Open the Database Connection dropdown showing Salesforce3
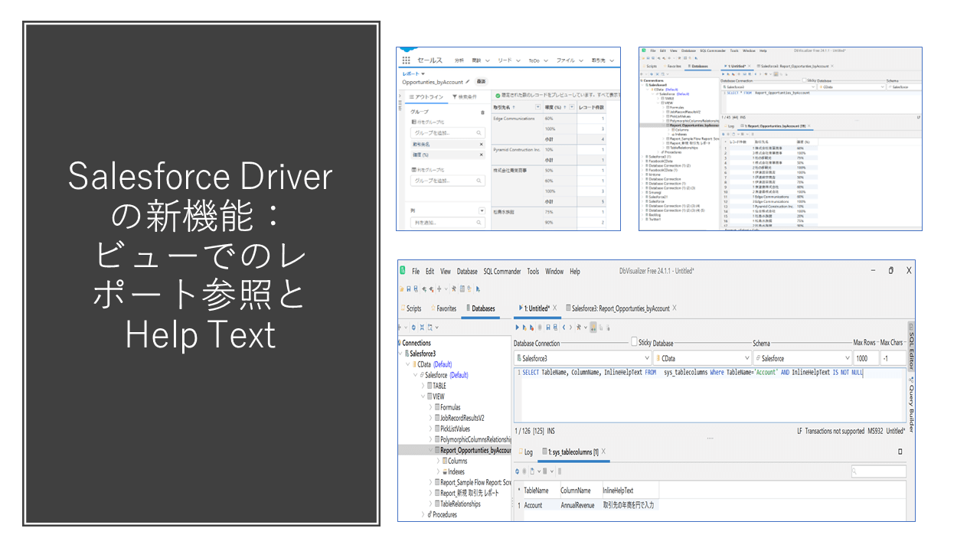The height and width of the screenshot is (551, 980). click(581, 358)
